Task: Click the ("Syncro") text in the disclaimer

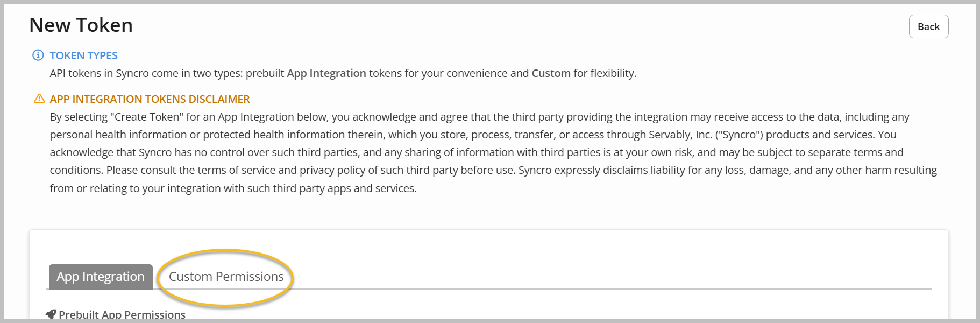Action: click(x=739, y=135)
